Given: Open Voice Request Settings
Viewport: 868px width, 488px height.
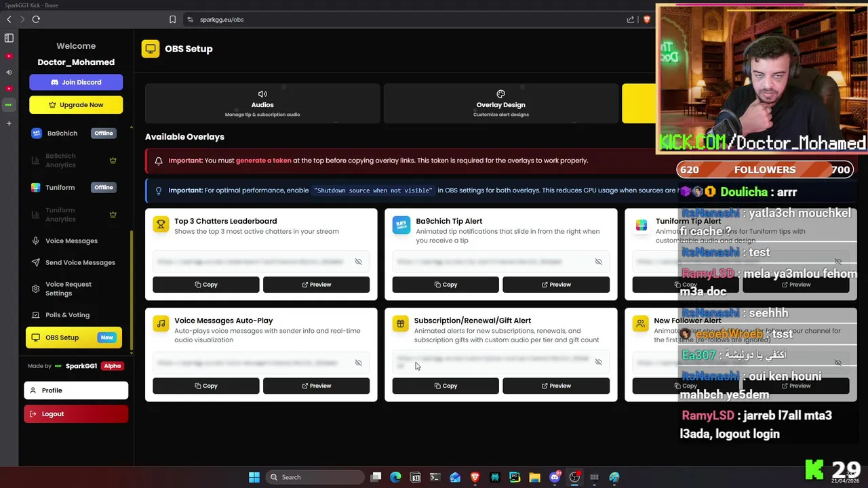Looking at the screenshot, I should [74, 289].
